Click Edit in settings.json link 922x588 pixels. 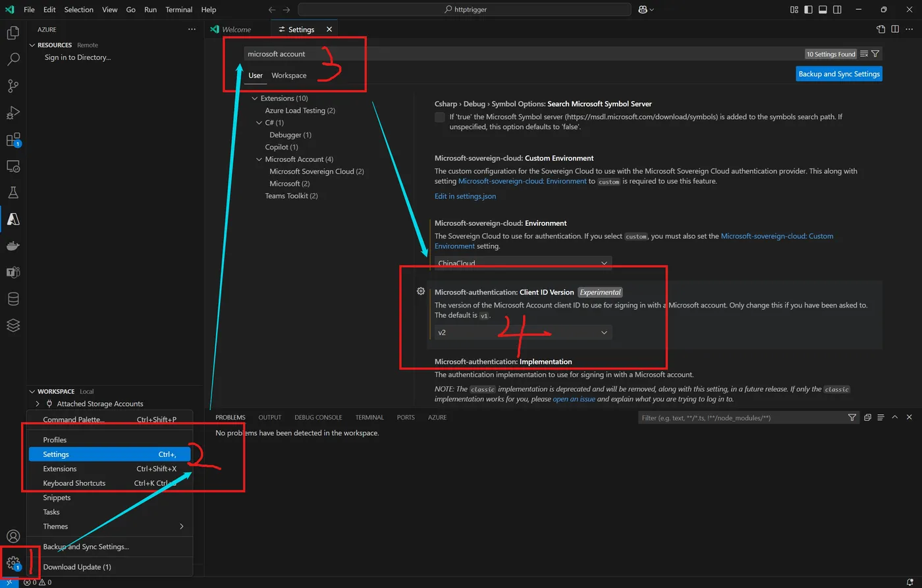pos(466,196)
